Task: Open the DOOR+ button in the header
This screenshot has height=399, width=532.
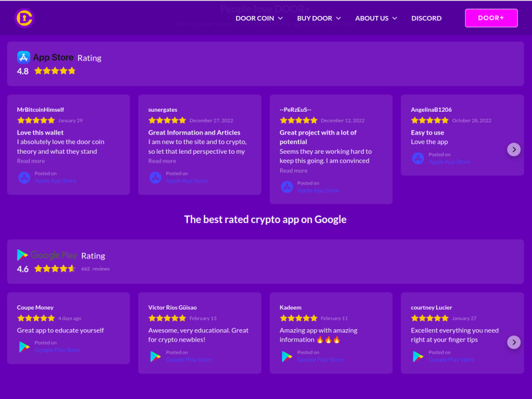Action: coord(491,18)
